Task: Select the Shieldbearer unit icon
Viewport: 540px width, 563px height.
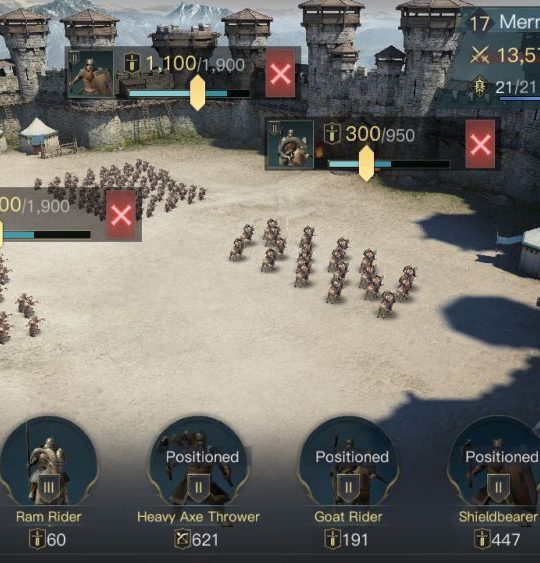Action: click(497, 462)
